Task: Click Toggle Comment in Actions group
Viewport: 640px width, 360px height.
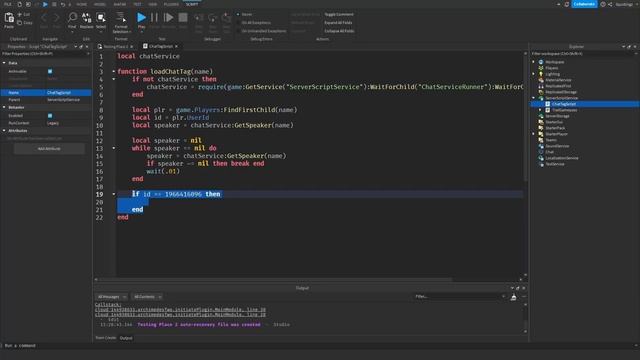Action: tap(339, 14)
